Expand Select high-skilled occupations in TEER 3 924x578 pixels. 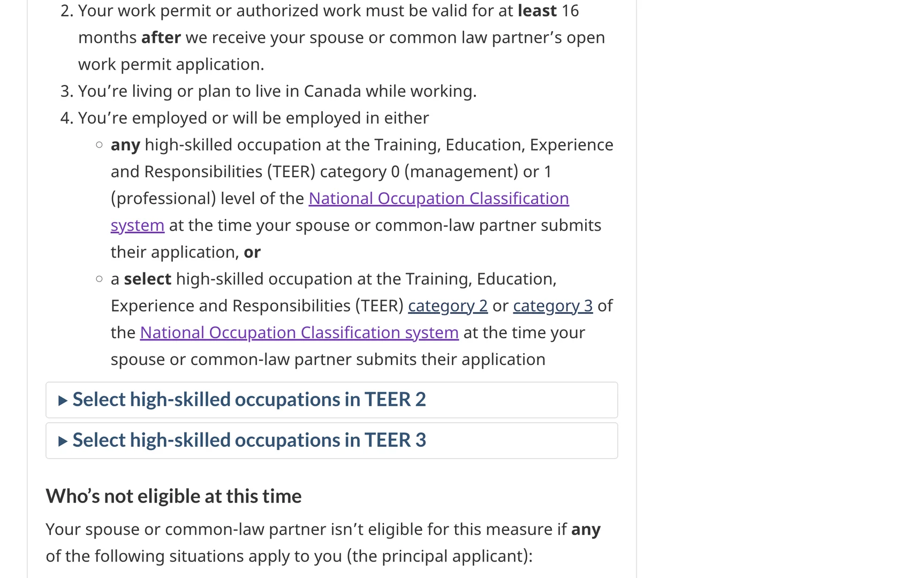click(332, 440)
